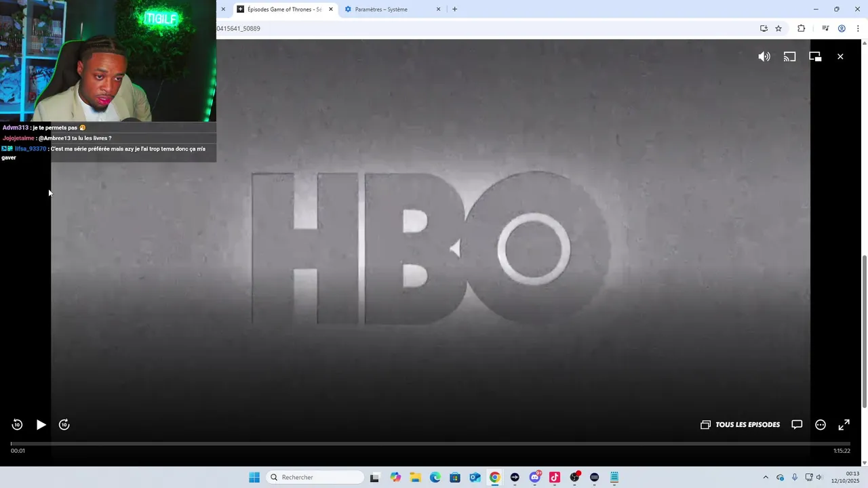
Task: Click the browser vertical scrollbar
Action: pos(864,331)
